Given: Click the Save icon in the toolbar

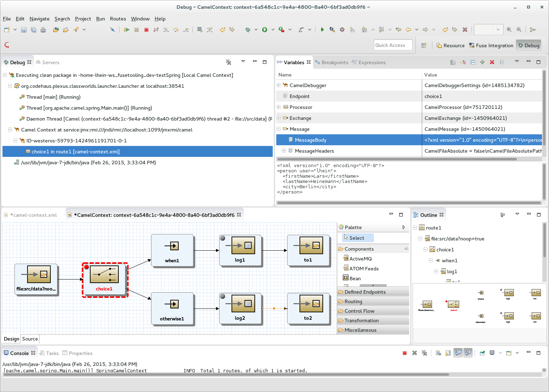Looking at the screenshot, I should coord(24,30).
